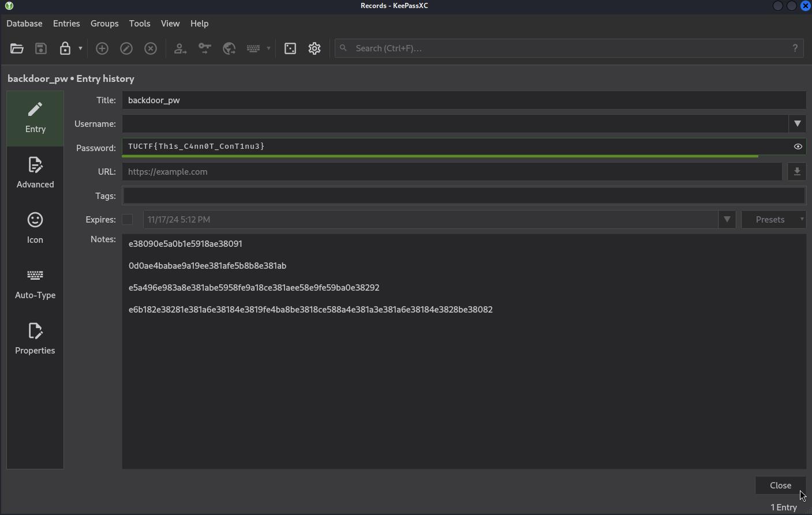812x515 pixels.
Task: Download favicon for the URL
Action: (797, 171)
